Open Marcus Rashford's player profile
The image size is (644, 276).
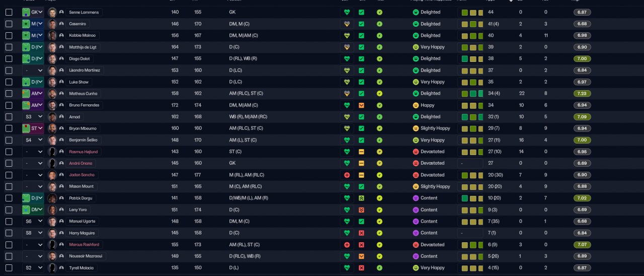tap(84, 245)
